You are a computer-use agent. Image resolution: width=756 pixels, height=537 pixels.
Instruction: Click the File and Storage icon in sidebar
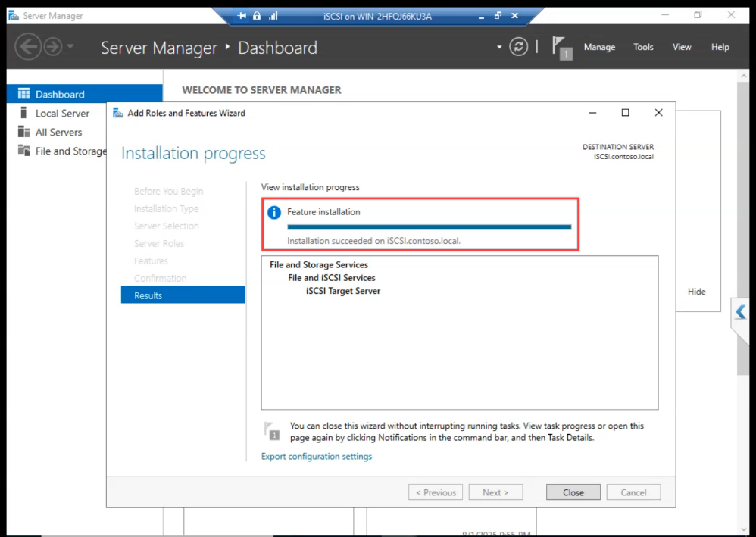(23, 150)
